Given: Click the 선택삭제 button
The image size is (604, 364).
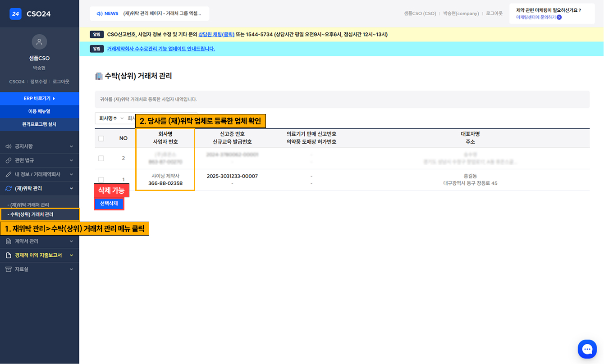Looking at the screenshot, I should pyautogui.click(x=109, y=204).
